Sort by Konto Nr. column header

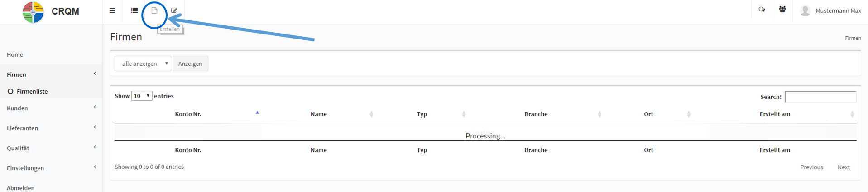coord(188,114)
